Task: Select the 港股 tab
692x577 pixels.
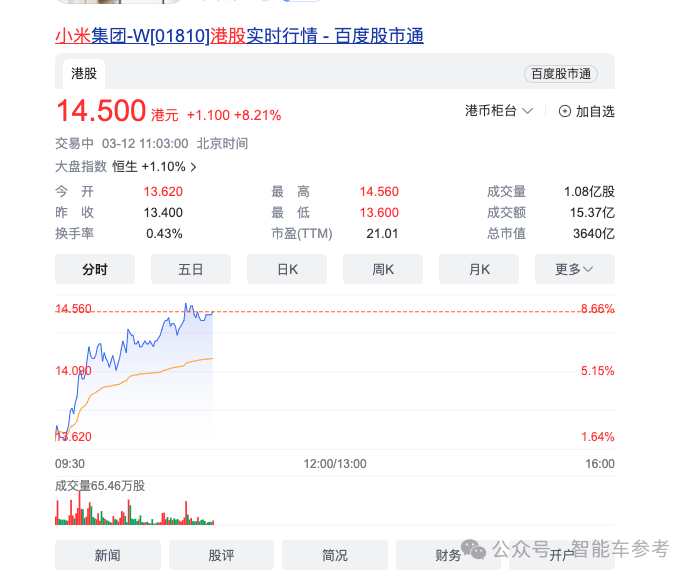Action: pyautogui.click(x=84, y=74)
